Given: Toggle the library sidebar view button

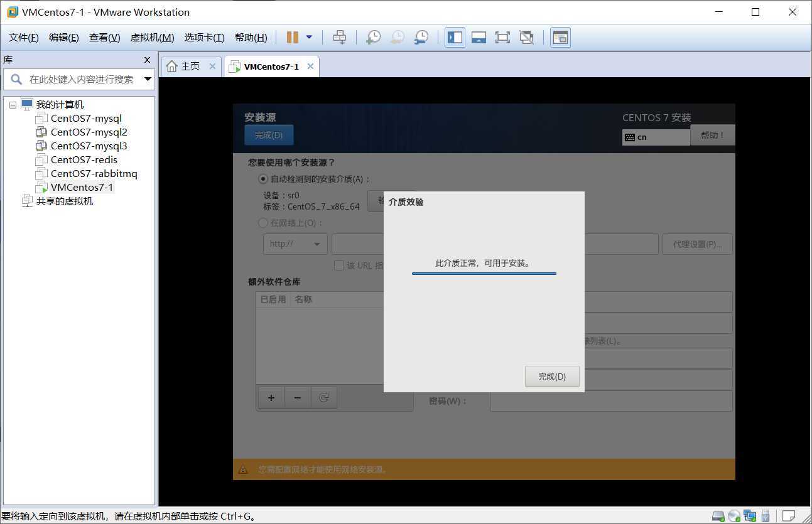Looking at the screenshot, I should [x=455, y=38].
